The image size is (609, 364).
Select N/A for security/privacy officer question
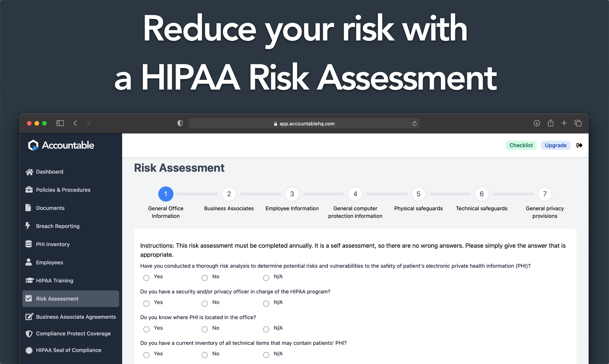(x=266, y=303)
